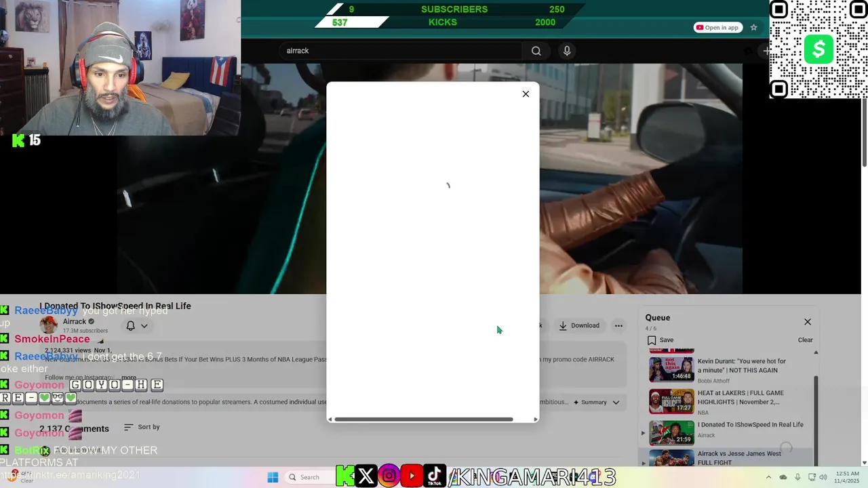Screen dimensions: 868x488
Task: Click dialog scrollbar left arrow
Action: 330,420
